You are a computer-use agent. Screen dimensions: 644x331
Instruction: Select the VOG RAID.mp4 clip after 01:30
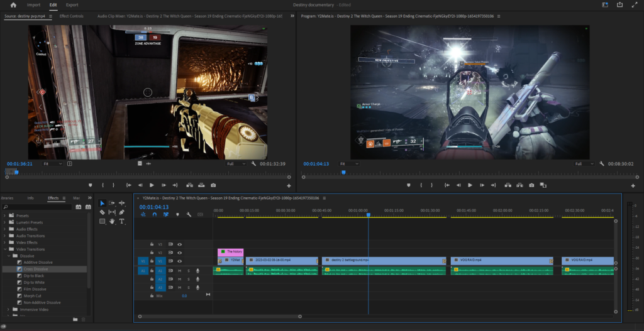(502, 261)
